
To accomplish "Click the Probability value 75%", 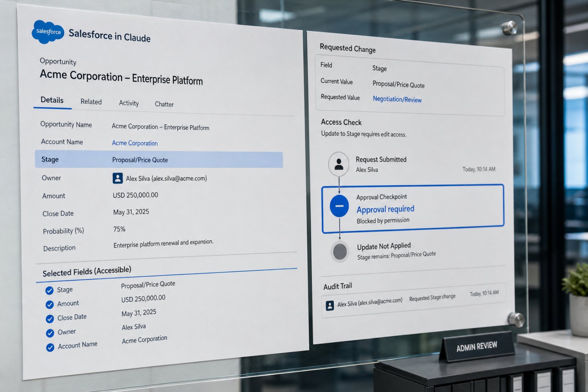I will click(119, 229).
